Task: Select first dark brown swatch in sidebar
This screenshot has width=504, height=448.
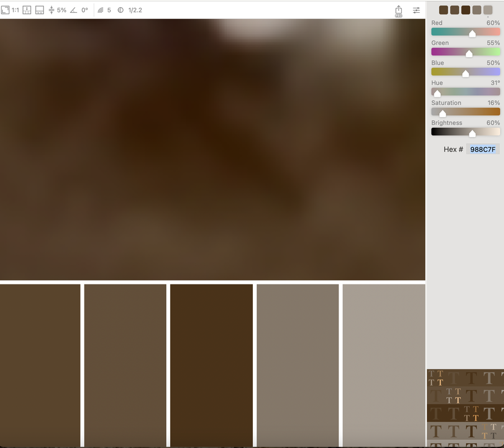Action: (x=444, y=10)
